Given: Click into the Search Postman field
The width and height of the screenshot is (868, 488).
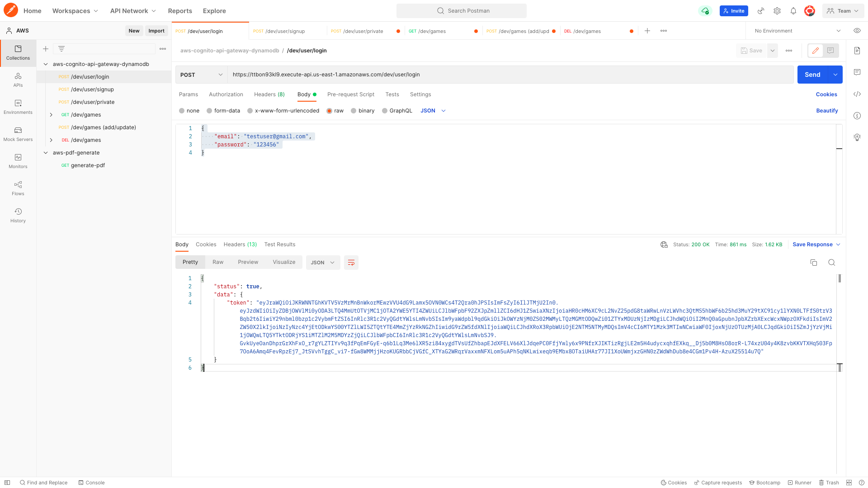Looking at the screenshot, I should click(x=462, y=11).
